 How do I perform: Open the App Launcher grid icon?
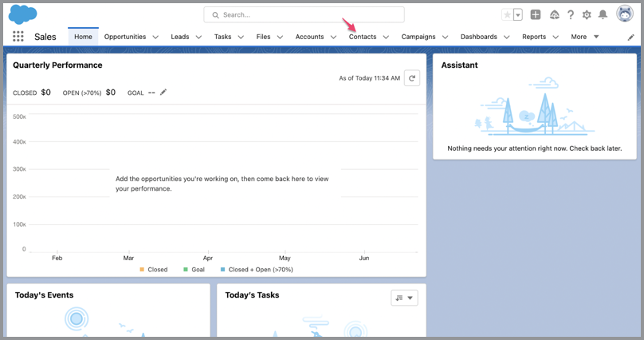coord(18,37)
